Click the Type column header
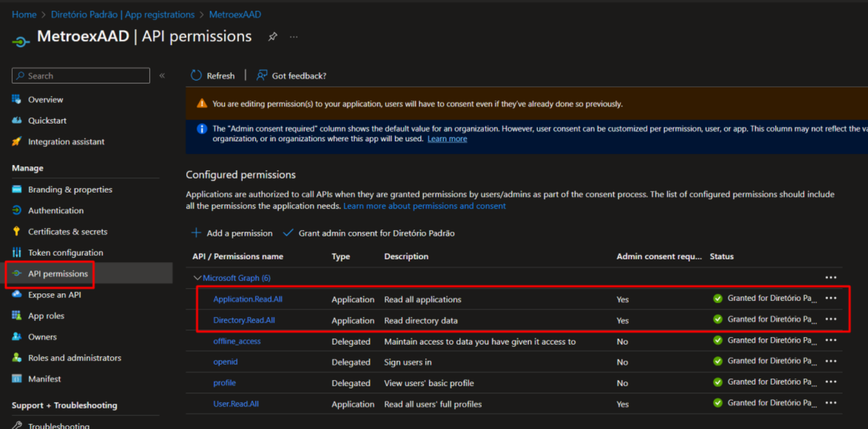This screenshot has width=868, height=429. pyautogui.click(x=341, y=256)
